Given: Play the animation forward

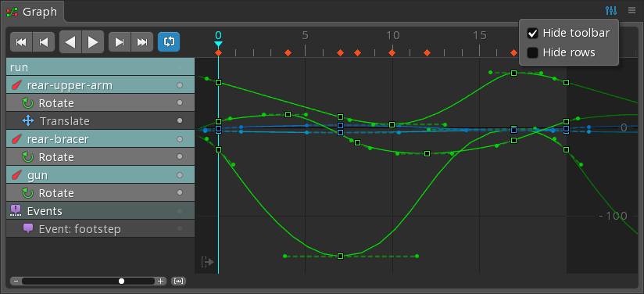Looking at the screenshot, I should coord(93,42).
